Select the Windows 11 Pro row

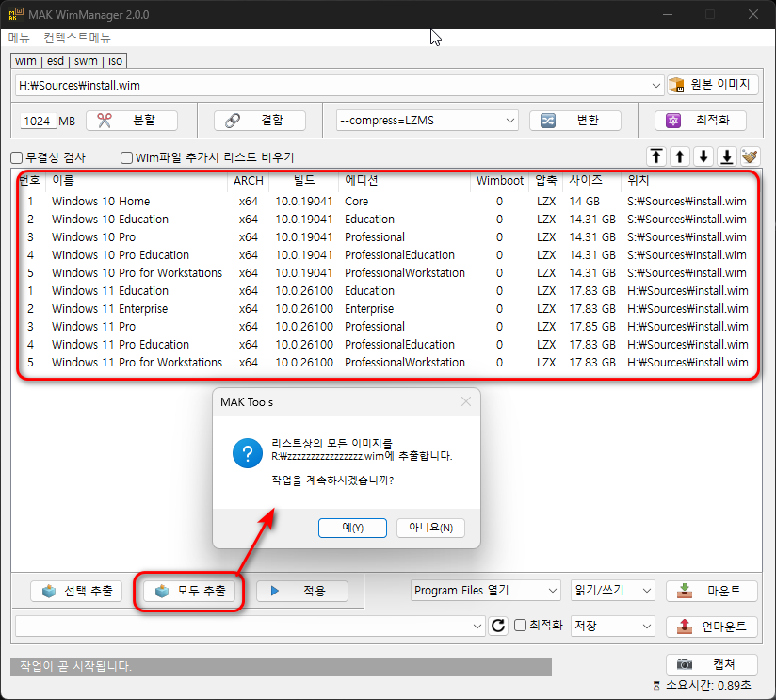(387, 326)
